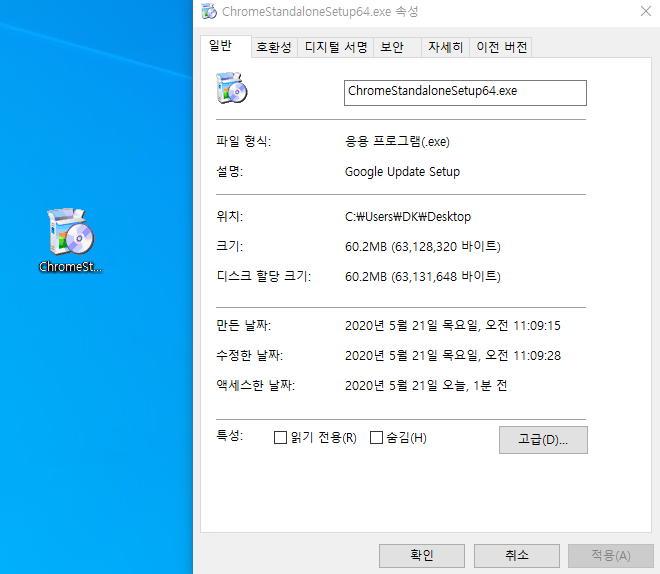Click the installer icon in title bar
The height and width of the screenshot is (574, 660).
tap(209, 11)
